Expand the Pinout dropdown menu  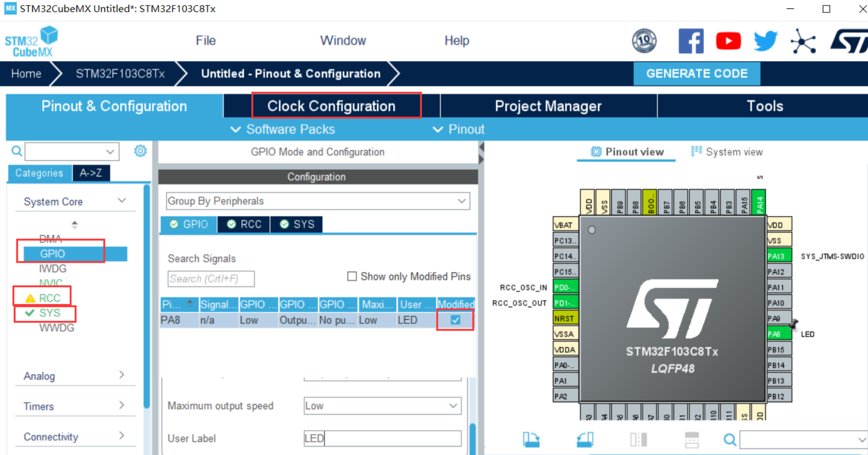click(458, 129)
